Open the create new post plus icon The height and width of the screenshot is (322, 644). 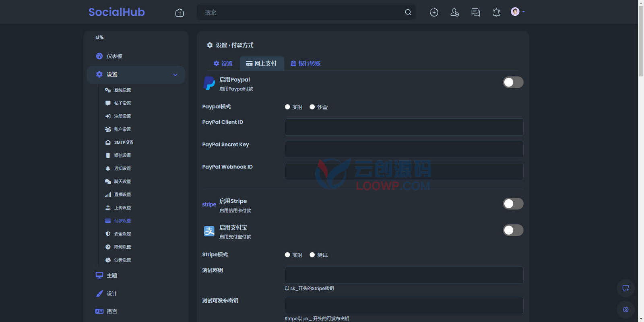tap(434, 12)
